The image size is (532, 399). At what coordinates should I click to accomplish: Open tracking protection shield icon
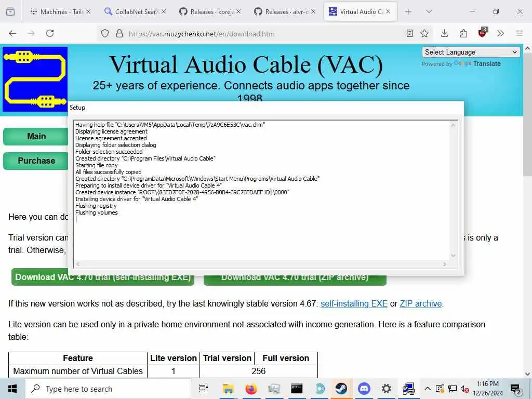tap(105, 34)
